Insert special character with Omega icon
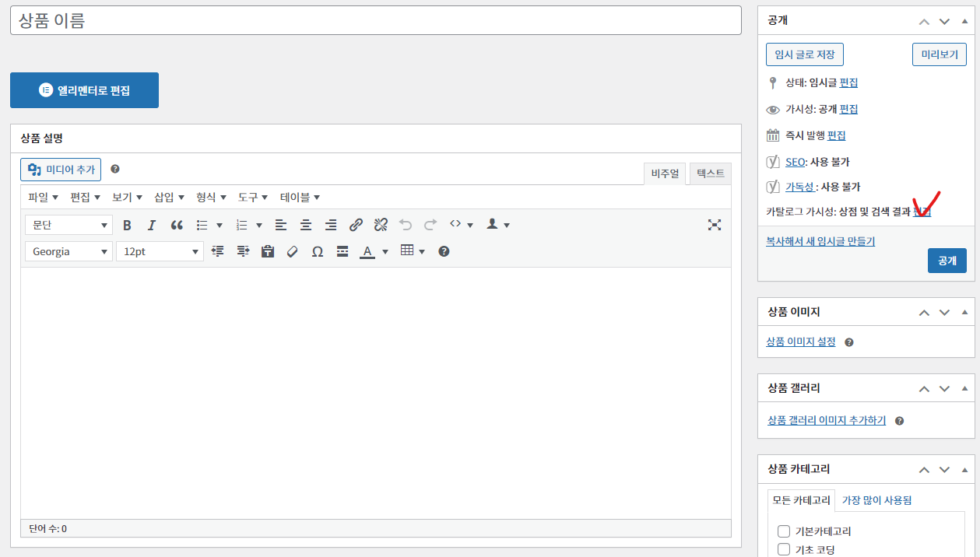Screen dimensions: 980x557 318,252
